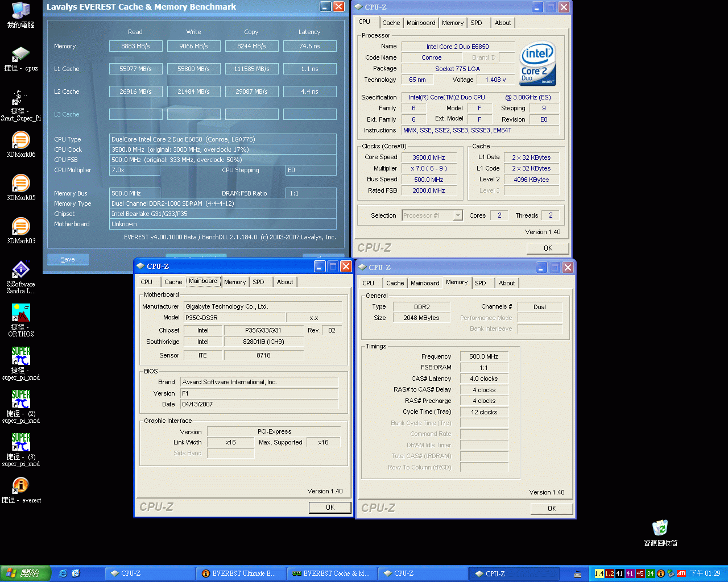Screen dimensions: 728x582
Task: Select the 3DMark03 desktop icon
Action: click(21, 231)
